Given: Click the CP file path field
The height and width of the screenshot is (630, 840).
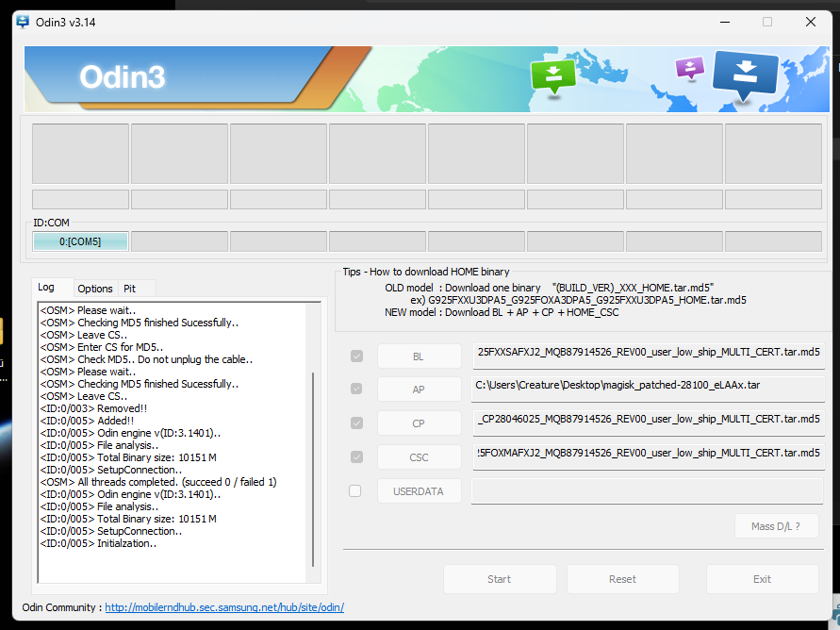Looking at the screenshot, I should 649,423.
